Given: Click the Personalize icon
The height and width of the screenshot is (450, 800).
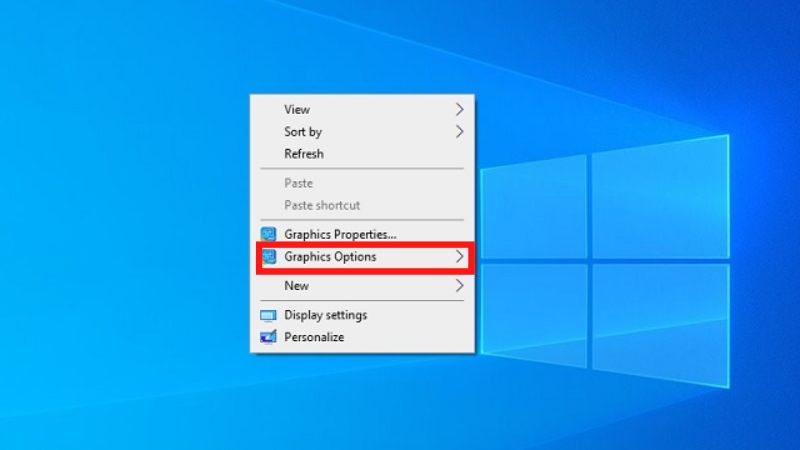Looking at the screenshot, I should click(268, 337).
